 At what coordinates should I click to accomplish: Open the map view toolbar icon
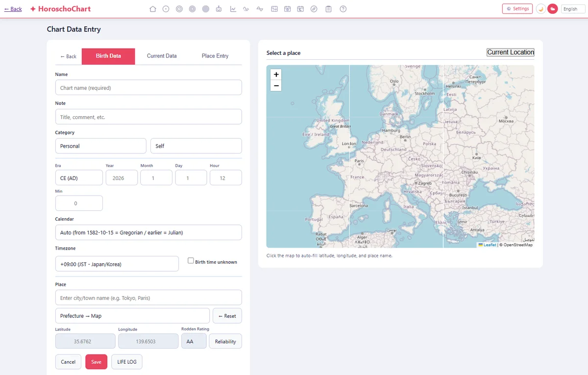pos(274,9)
